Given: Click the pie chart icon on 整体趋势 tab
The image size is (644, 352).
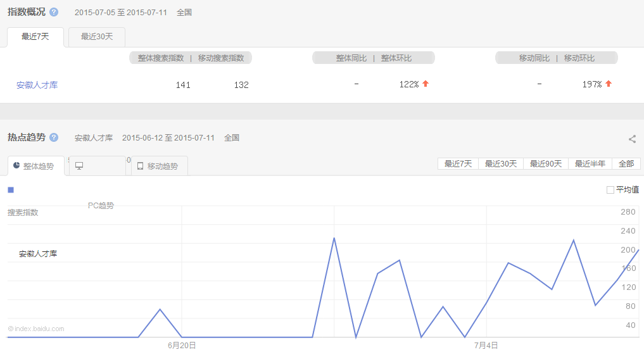Looking at the screenshot, I should pyautogui.click(x=16, y=166).
